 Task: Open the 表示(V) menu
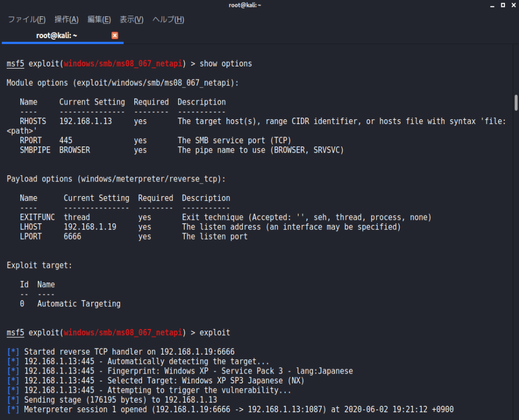(131, 19)
